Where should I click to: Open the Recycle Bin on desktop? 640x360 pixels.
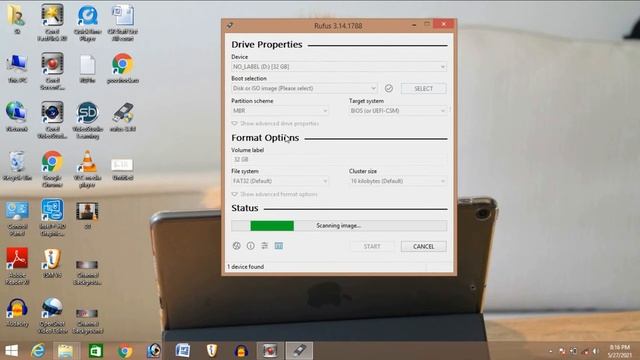(17, 165)
